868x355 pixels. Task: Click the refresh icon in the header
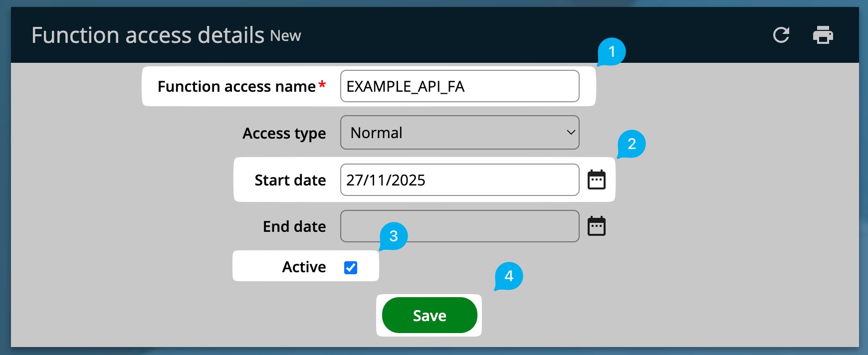click(x=781, y=35)
